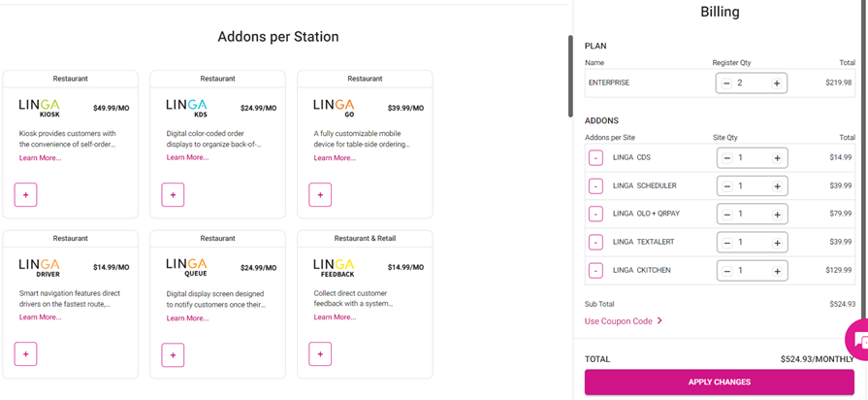Add the LINGA KDS addon

173,195
